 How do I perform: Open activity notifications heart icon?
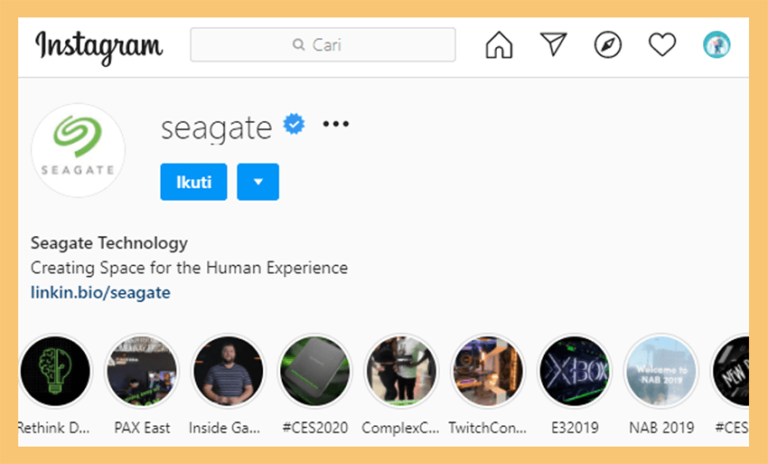662,45
